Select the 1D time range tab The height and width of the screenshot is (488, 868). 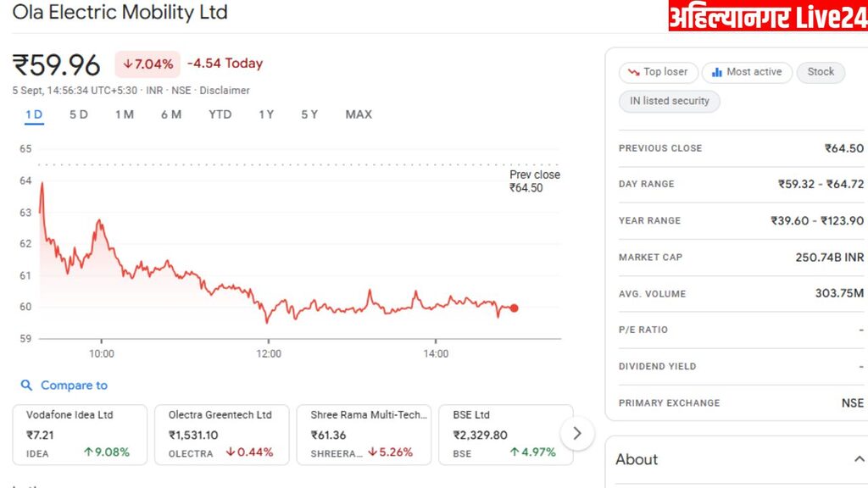[x=34, y=114]
